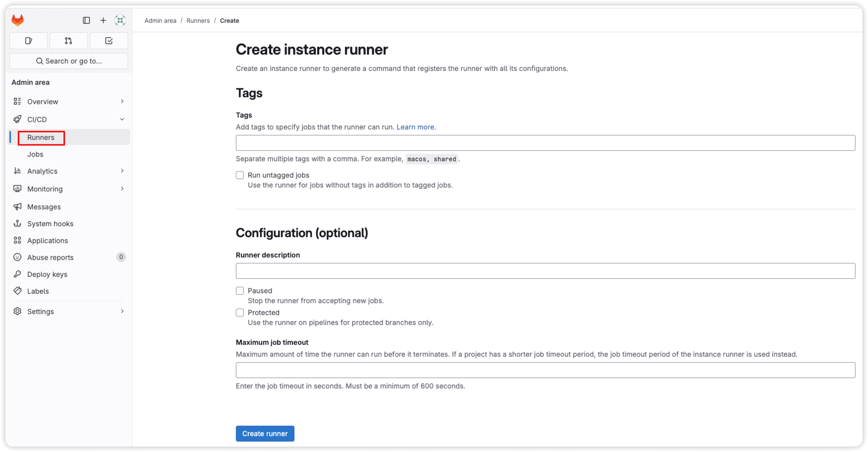Screen dimensions: 868x452
Task: Open System hooks menu item
Action: (x=70, y=223)
